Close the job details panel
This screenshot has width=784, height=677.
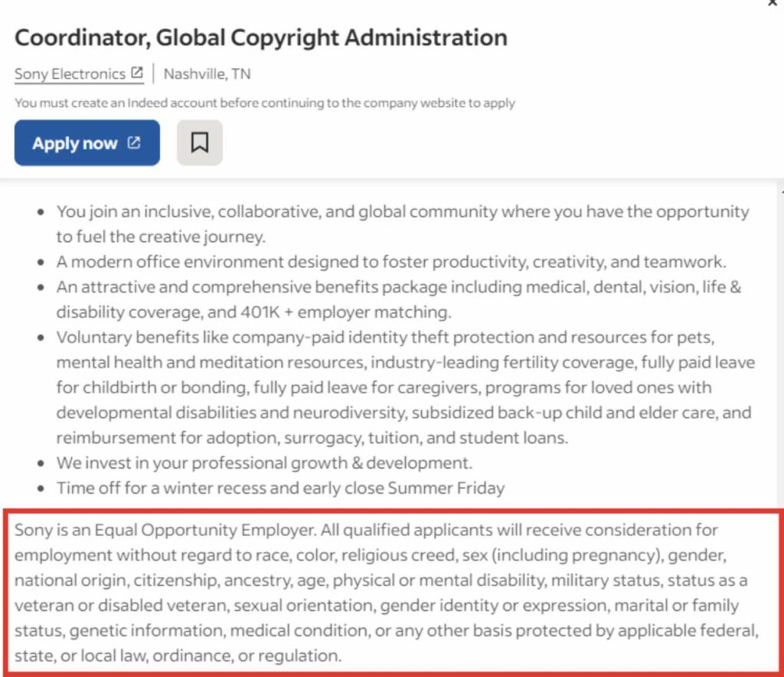[x=773, y=3]
